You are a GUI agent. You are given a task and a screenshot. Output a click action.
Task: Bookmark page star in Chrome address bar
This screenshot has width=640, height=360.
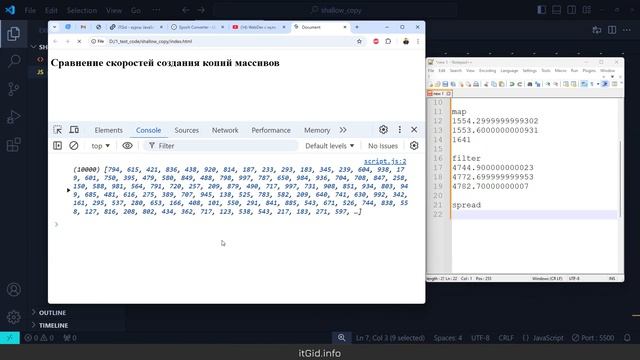point(359,41)
